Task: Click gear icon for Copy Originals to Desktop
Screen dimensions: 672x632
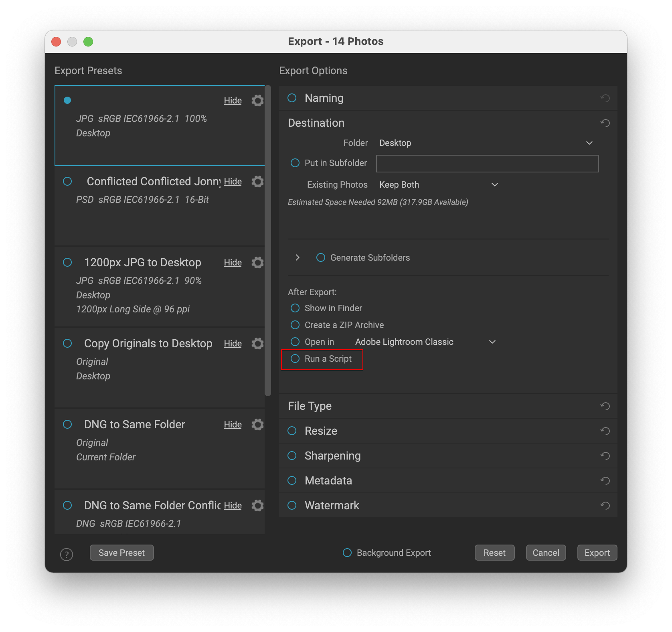Action: [257, 344]
